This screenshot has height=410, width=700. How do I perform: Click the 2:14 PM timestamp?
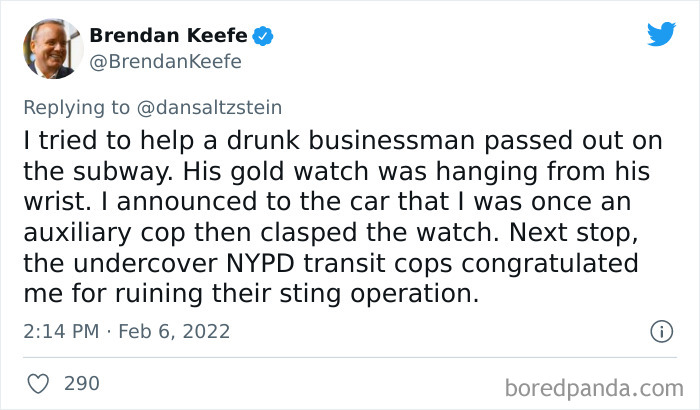point(61,331)
